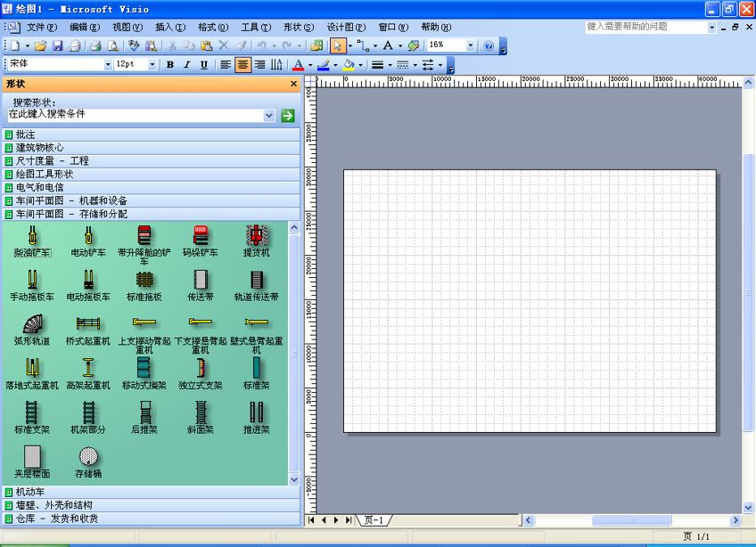This screenshot has height=547, width=756.
Task: Apply the blue line color
Action: (323, 64)
